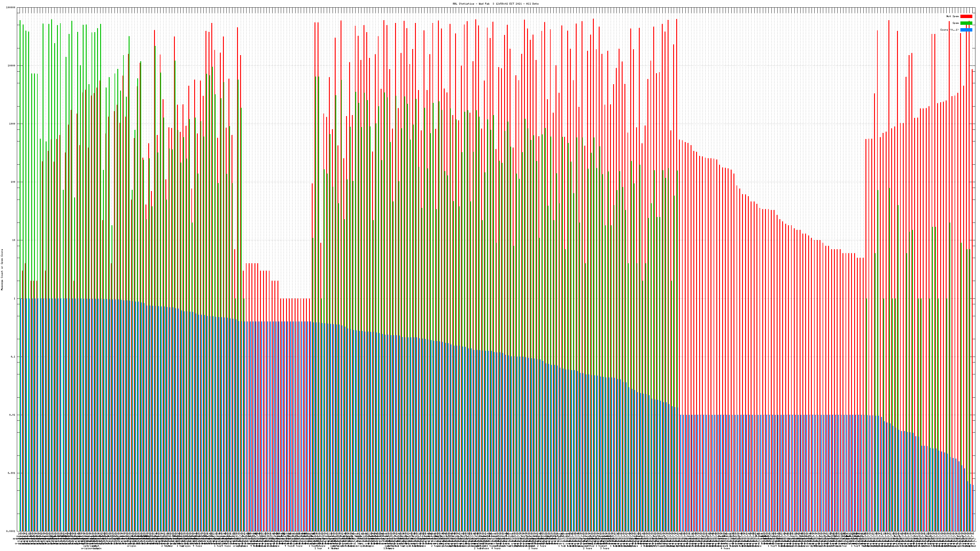980x551 pixels.
Task: Click the 0.001 y-axis tick label
Action: 11,473
